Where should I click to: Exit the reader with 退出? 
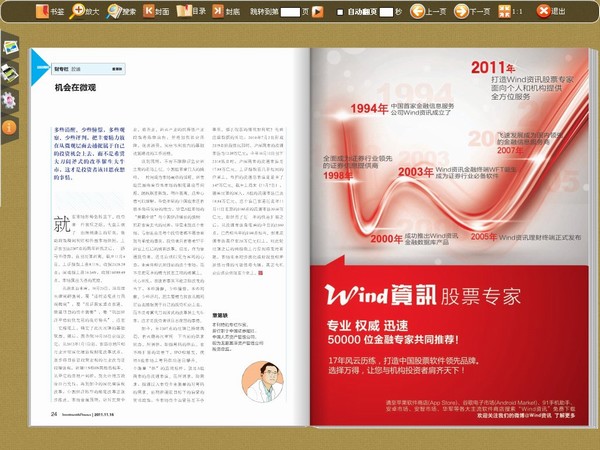tap(551, 11)
